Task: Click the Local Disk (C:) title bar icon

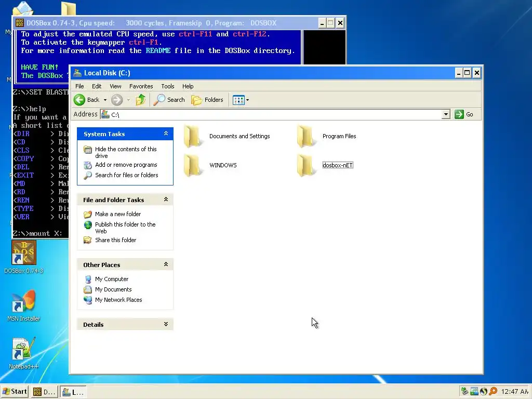Action: coord(77,73)
